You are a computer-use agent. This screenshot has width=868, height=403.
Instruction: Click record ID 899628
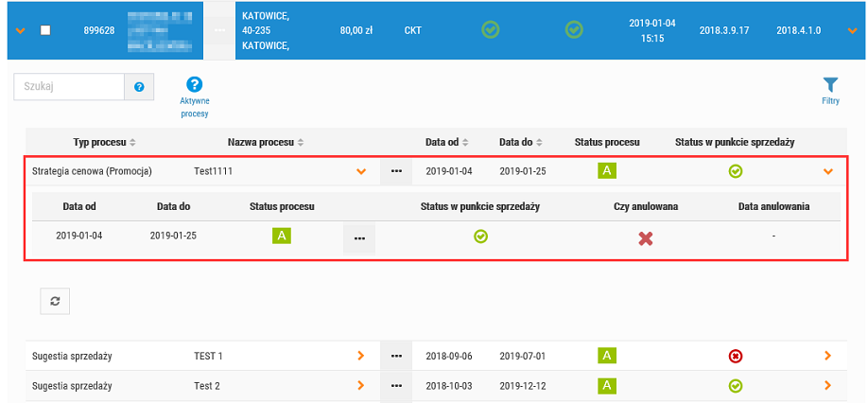tap(99, 30)
